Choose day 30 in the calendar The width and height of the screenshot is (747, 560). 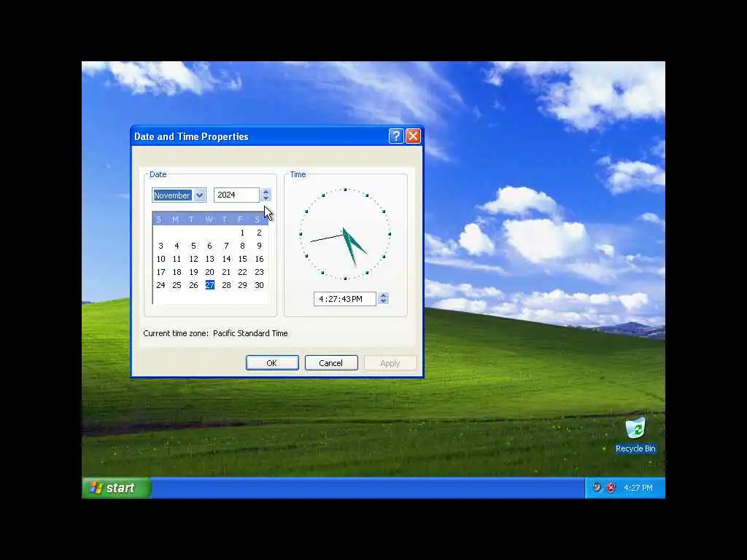coord(259,285)
